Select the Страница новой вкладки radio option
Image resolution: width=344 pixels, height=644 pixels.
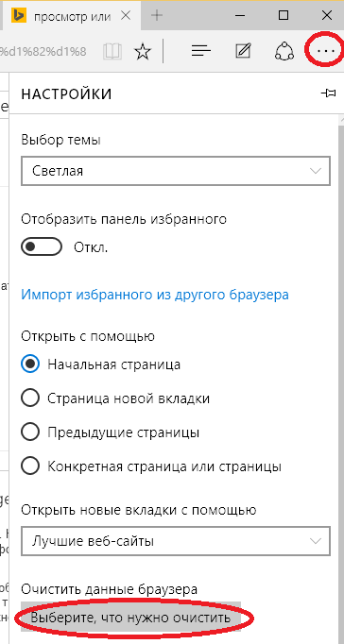coord(30,398)
